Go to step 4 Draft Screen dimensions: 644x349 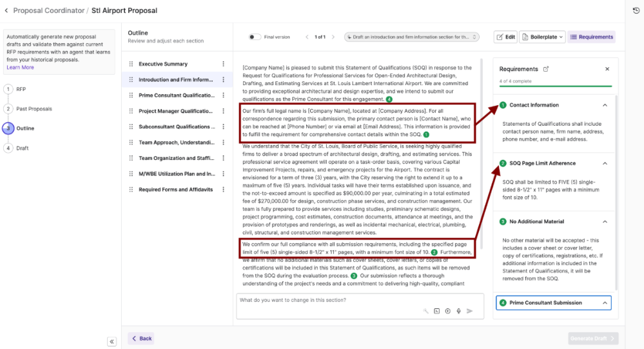coord(16,148)
